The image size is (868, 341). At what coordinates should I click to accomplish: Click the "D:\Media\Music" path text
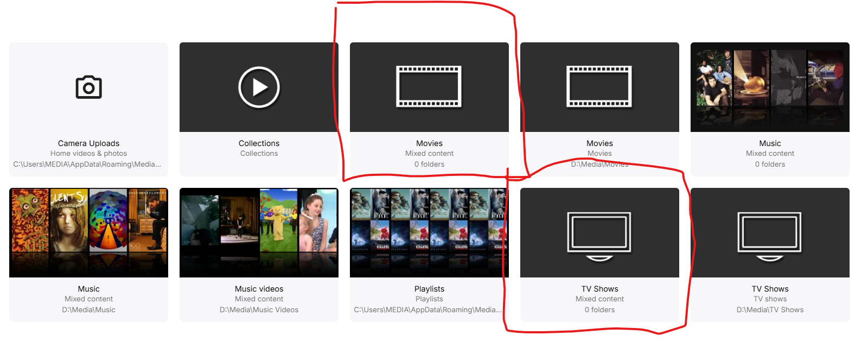click(88, 310)
